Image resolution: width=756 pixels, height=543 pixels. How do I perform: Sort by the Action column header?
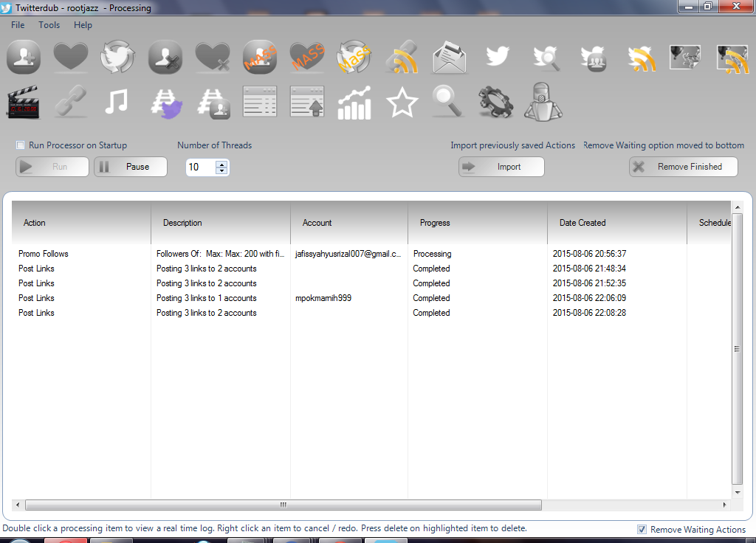coord(81,223)
